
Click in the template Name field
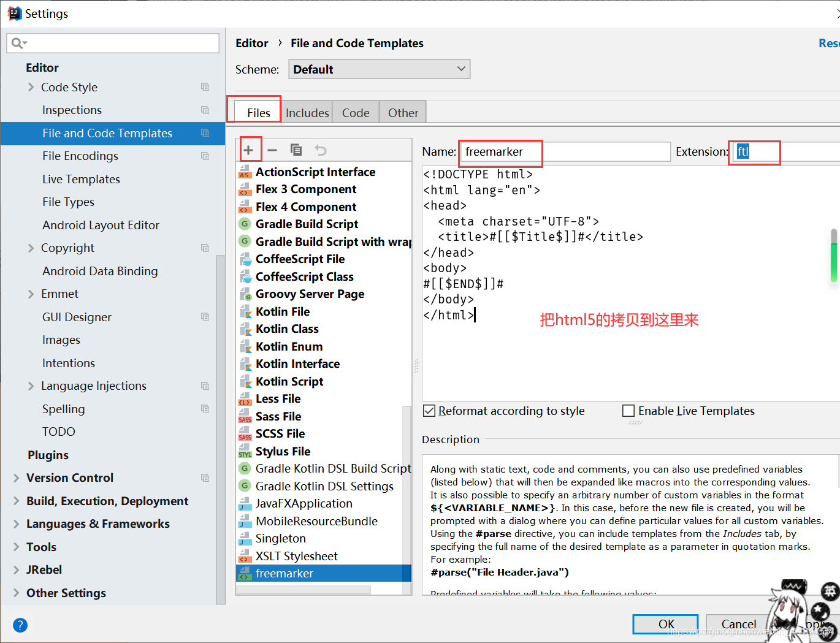click(x=565, y=151)
